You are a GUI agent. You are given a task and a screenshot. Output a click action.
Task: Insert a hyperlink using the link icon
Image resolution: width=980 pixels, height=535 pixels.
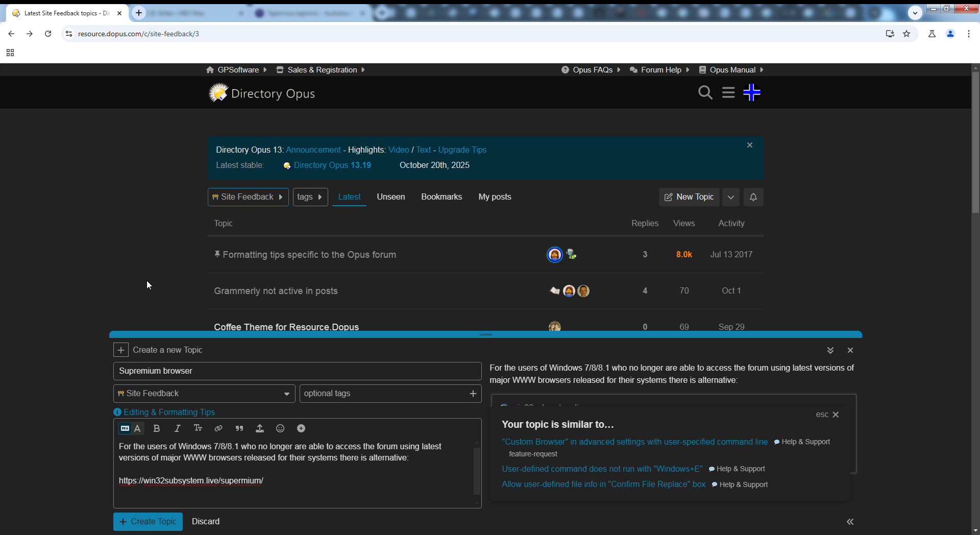click(x=218, y=428)
